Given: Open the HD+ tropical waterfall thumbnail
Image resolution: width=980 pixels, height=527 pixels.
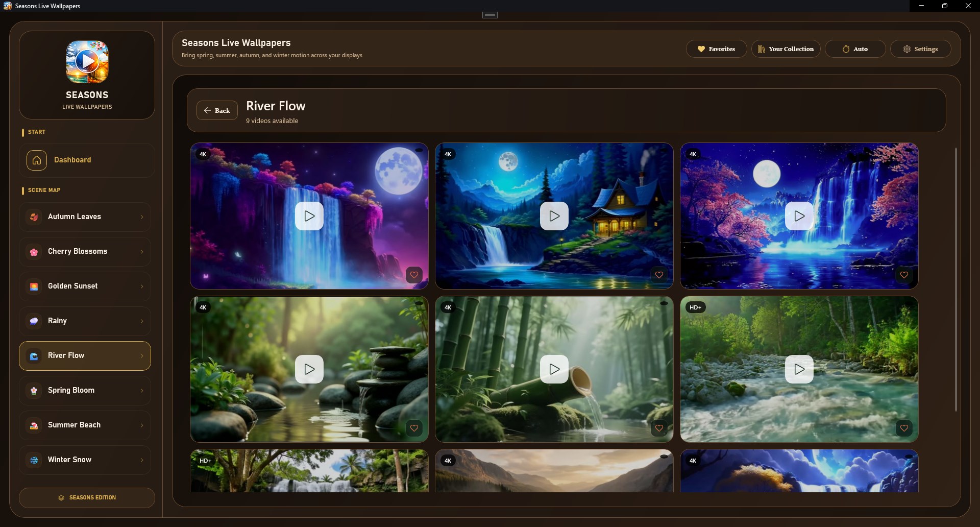Looking at the screenshot, I should coord(309,471).
